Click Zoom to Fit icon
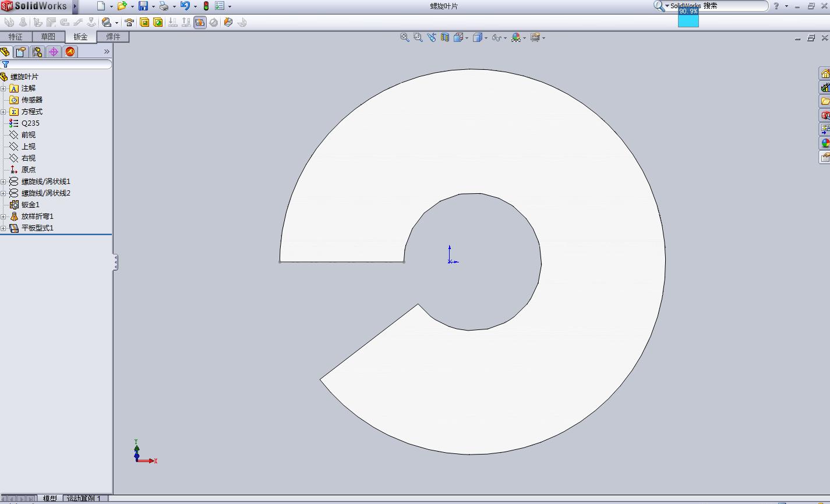 click(x=404, y=37)
